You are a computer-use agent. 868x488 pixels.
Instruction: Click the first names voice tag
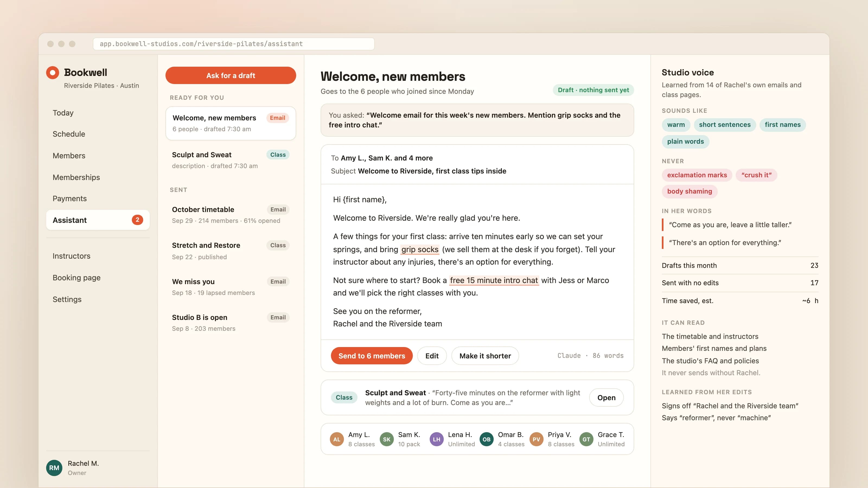point(782,125)
